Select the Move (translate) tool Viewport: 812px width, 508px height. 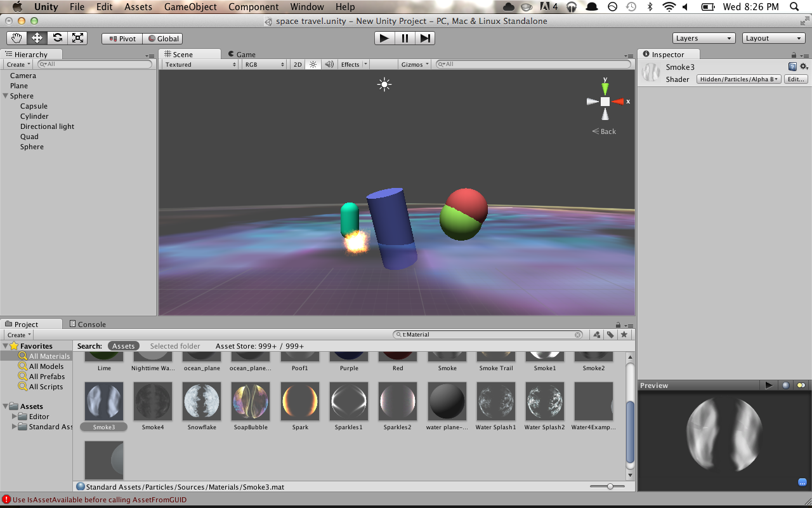click(x=37, y=38)
